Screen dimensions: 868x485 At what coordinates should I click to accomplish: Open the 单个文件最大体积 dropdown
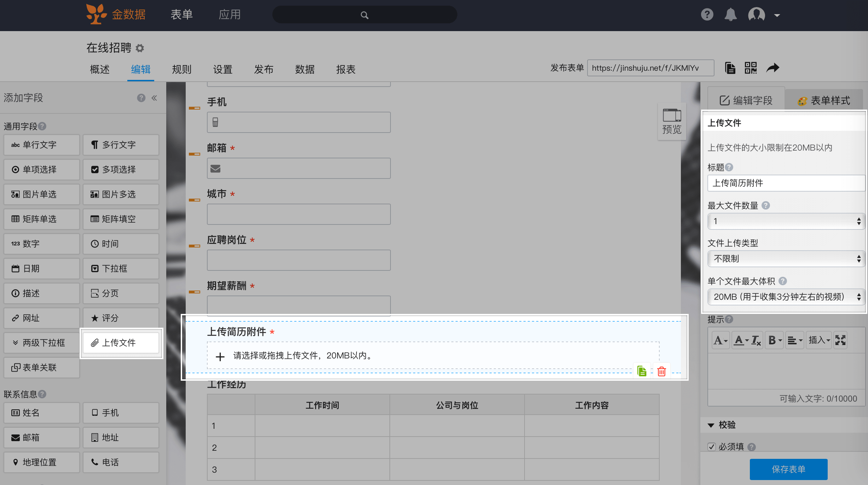[786, 297]
